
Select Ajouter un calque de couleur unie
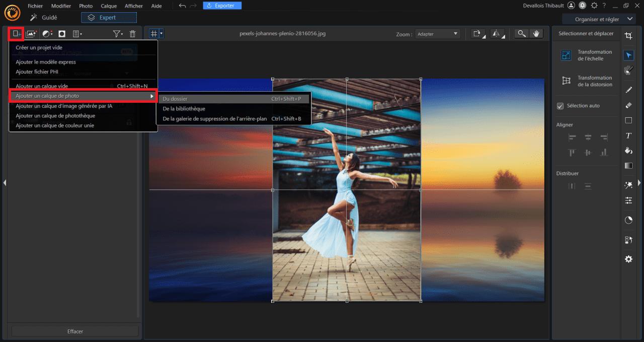55,125
